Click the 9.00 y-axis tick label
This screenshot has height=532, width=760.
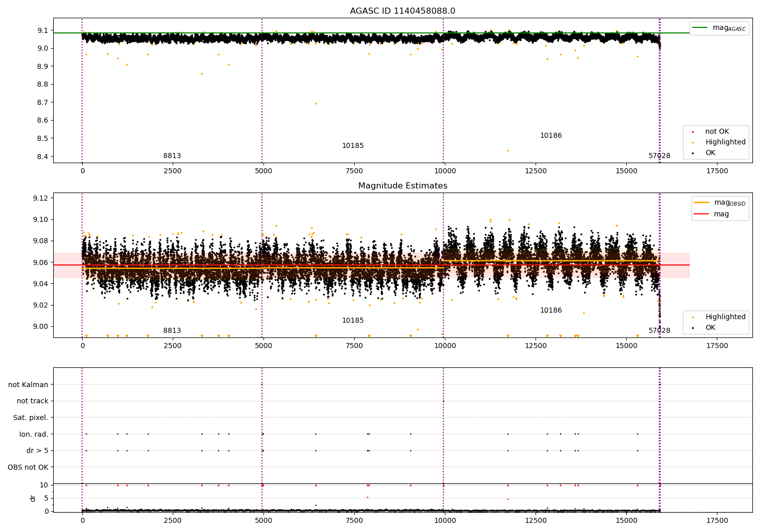click(x=41, y=327)
